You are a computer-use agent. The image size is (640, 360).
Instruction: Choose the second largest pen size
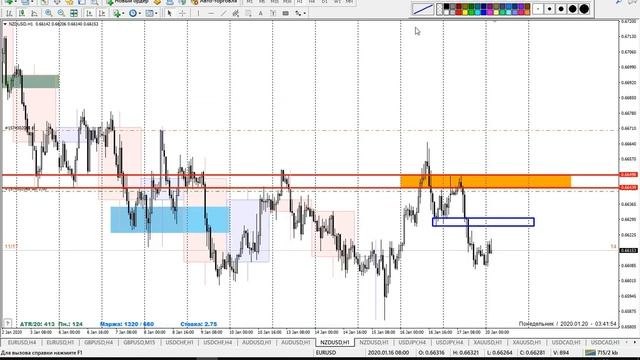[572, 9]
